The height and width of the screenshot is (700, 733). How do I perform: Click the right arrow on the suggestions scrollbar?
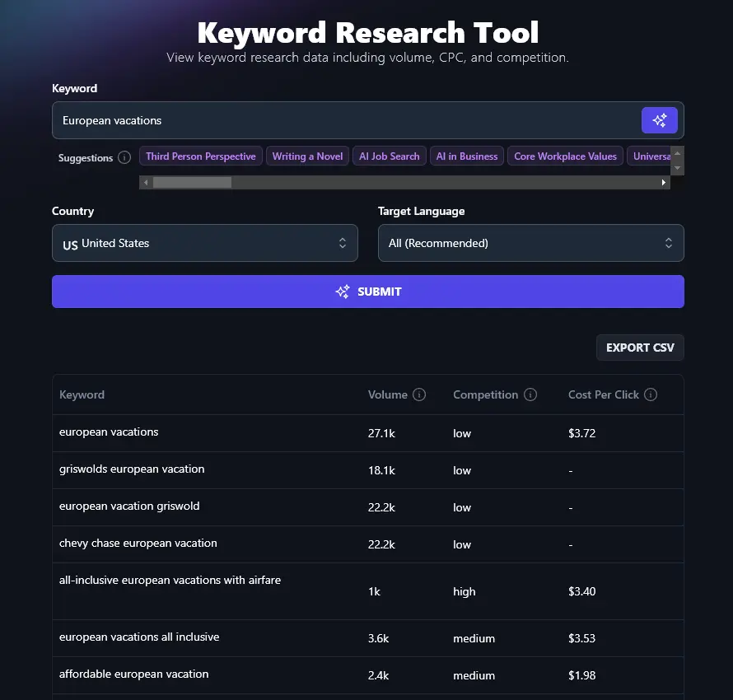tap(664, 182)
